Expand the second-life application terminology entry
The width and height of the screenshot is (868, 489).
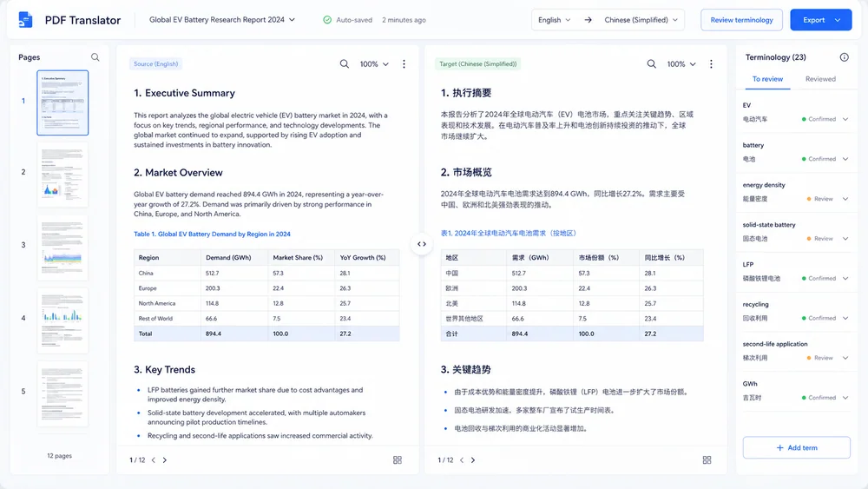pos(845,359)
